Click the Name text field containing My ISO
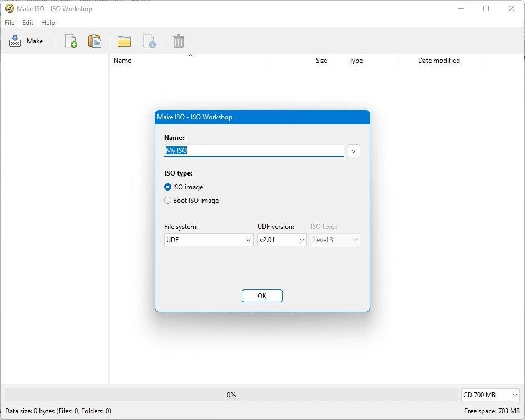Screen dimensions: 525x420 [254, 151]
